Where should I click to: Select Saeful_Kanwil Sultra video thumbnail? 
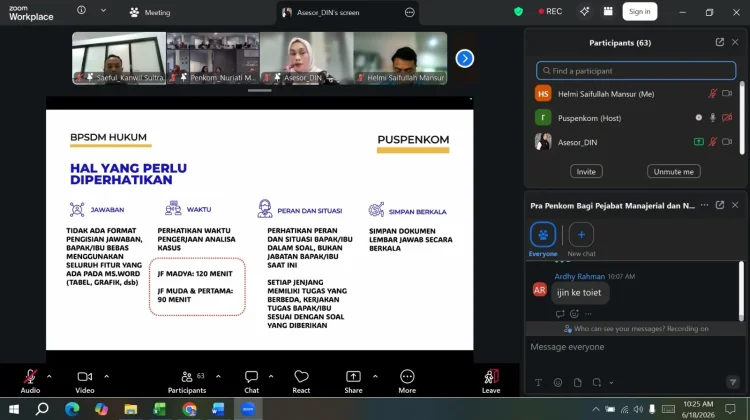(x=119, y=58)
